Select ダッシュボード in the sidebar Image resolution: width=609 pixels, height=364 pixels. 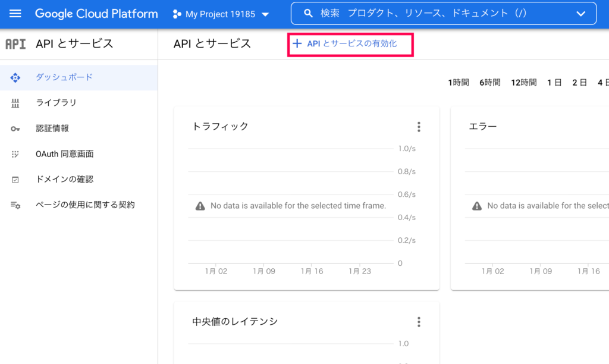click(x=79, y=77)
